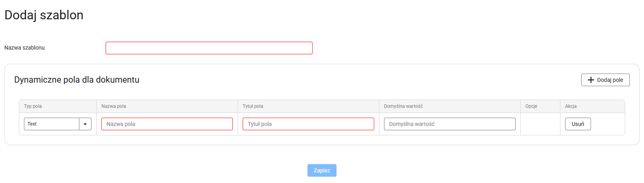Click the Tytuł pola text input
This screenshot has height=183, width=644.
(308, 124)
